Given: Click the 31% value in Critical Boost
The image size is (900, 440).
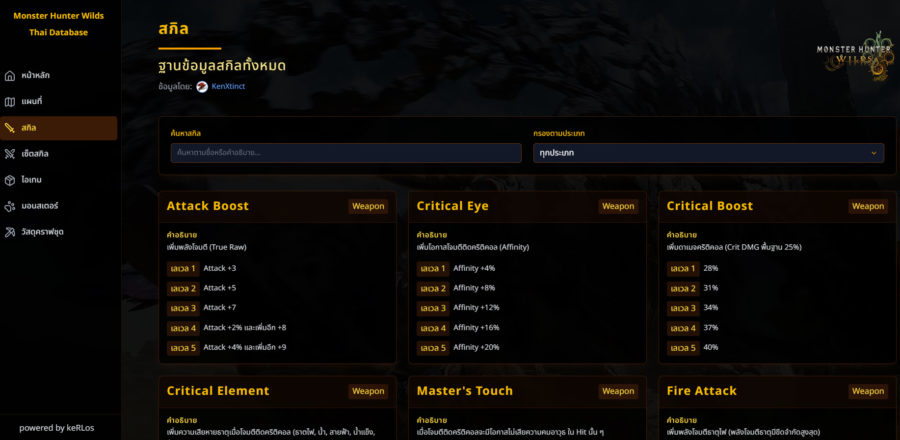Looking at the screenshot, I should (x=711, y=288).
